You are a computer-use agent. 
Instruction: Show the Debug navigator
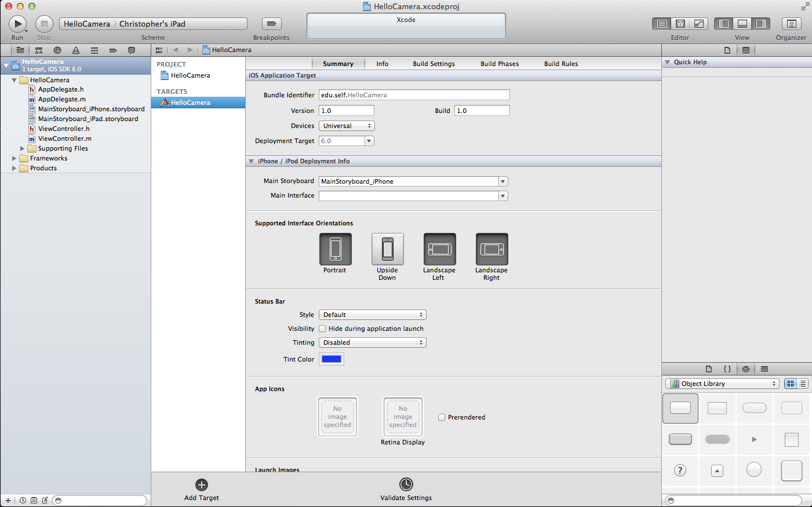click(x=94, y=50)
